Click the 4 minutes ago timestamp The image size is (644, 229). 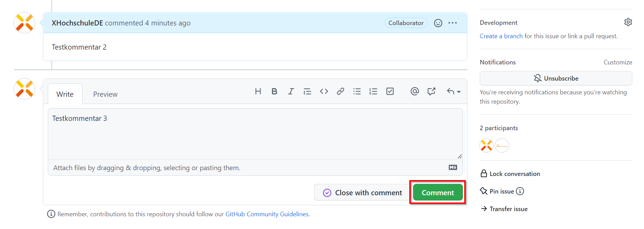tap(168, 23)
